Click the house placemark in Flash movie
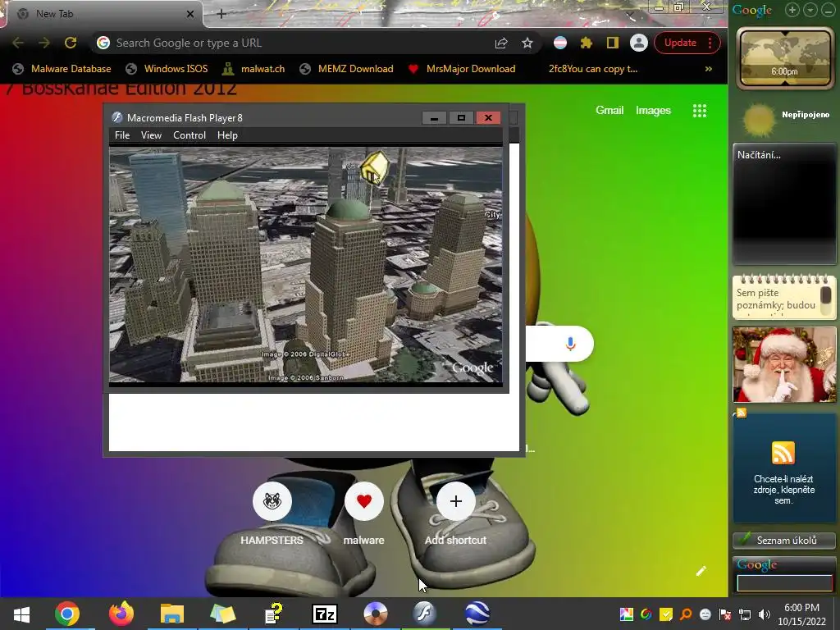 click(x=374, y=167)
